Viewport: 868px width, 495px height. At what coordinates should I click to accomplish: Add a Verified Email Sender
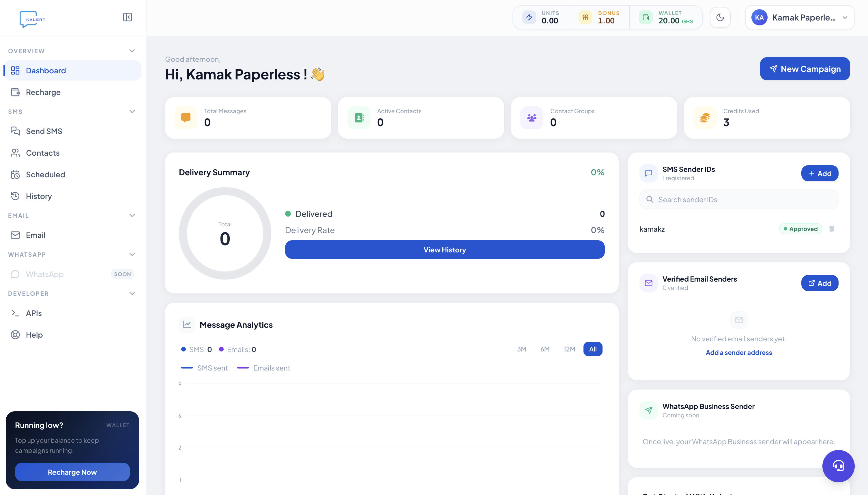click(x=820, y=283)
